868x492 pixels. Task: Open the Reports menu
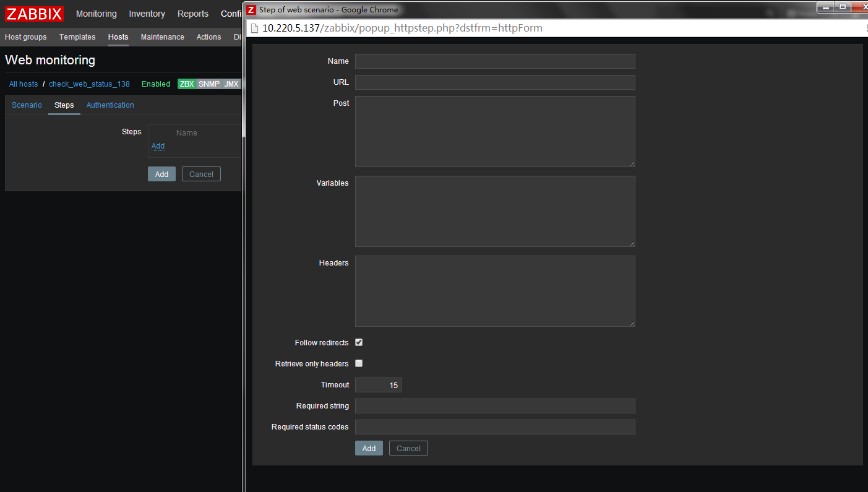193,14
